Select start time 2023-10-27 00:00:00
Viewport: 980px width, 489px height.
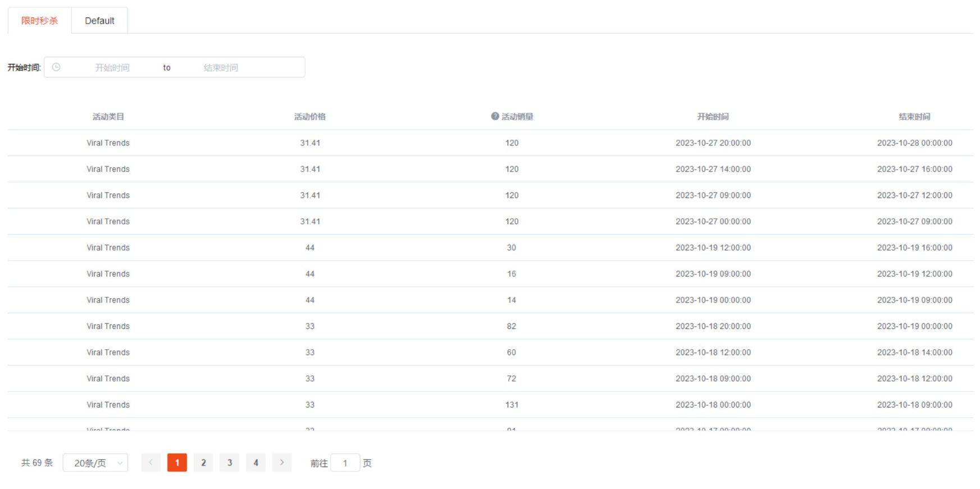[713, 222]
